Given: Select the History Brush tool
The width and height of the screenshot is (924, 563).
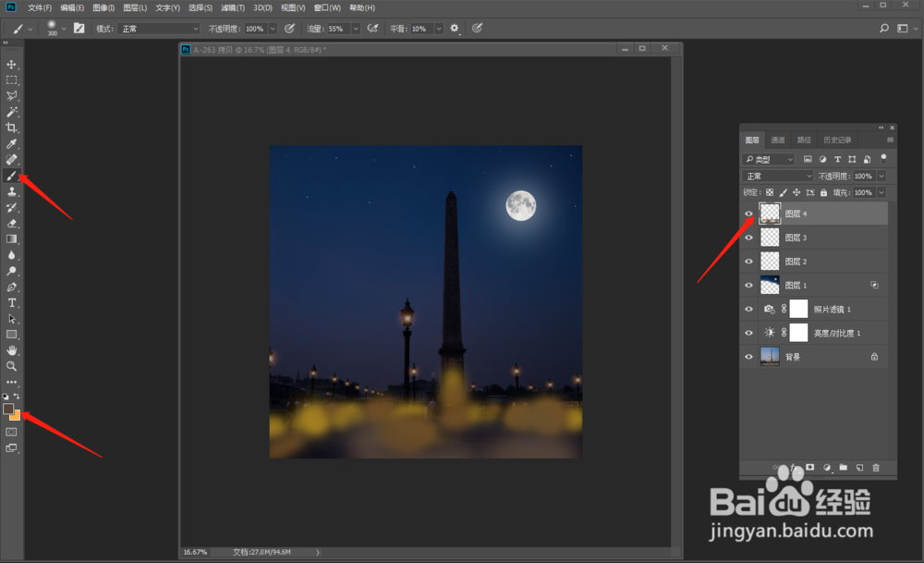Looking at the screenshot, I should tap(11, 207).
